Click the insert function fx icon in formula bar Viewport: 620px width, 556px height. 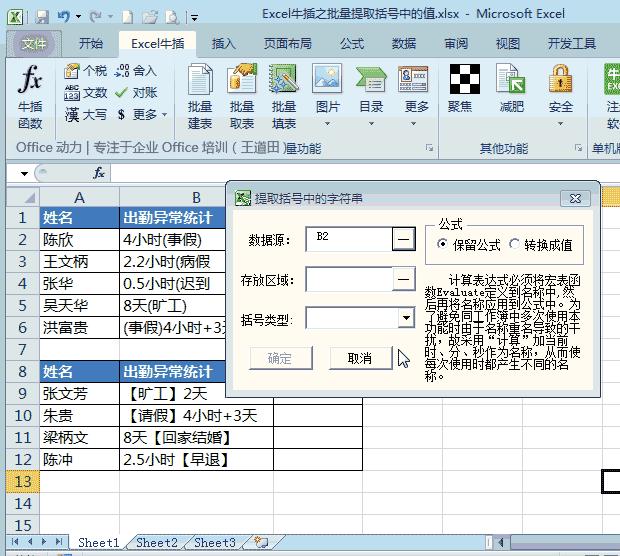(x=99, y=173)
